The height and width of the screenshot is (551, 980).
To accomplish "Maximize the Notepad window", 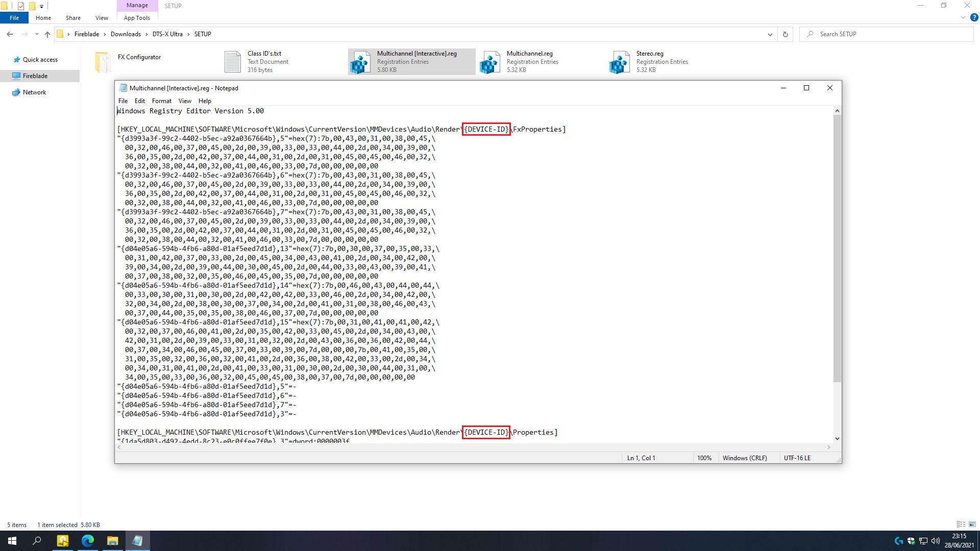I will click(x=806, y=88).
